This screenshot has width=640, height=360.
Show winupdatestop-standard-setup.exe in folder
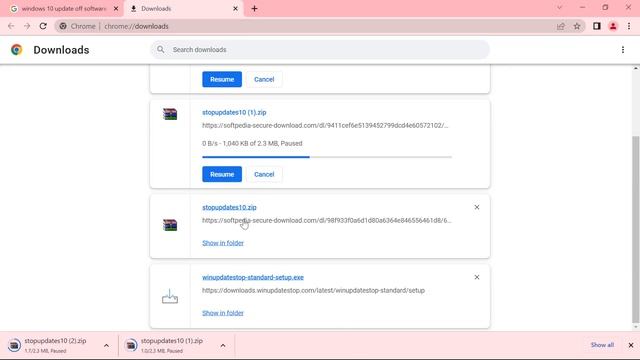click(223, 313)
